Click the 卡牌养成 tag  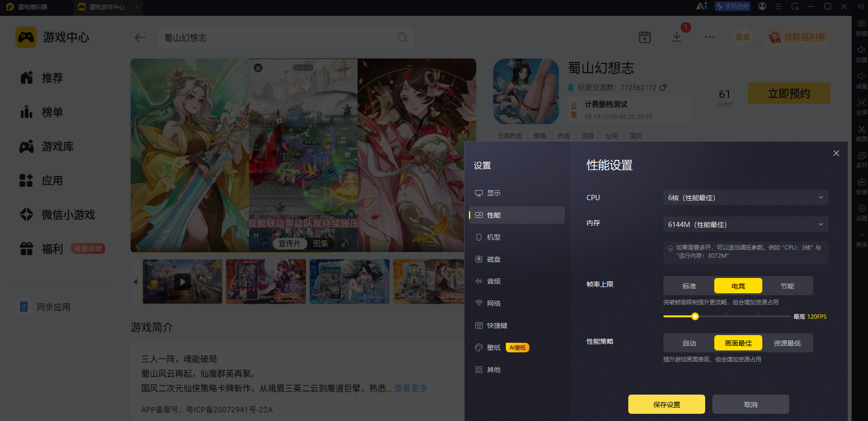coord(510,136)
